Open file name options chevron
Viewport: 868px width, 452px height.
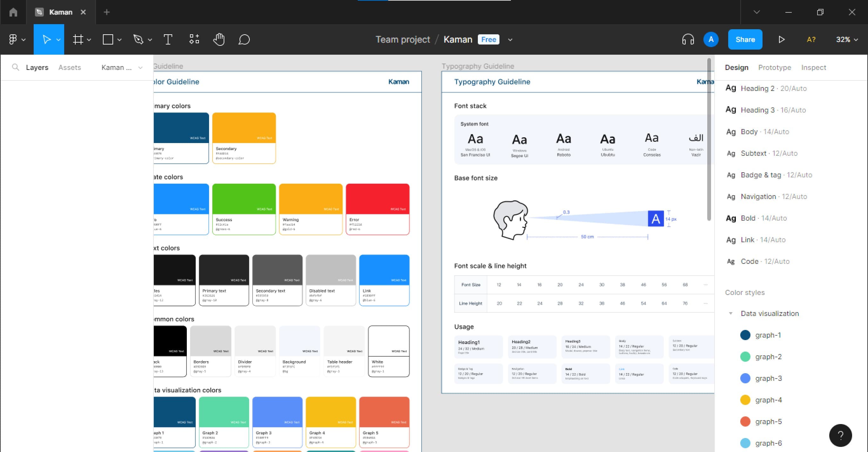tap(510, 40)
